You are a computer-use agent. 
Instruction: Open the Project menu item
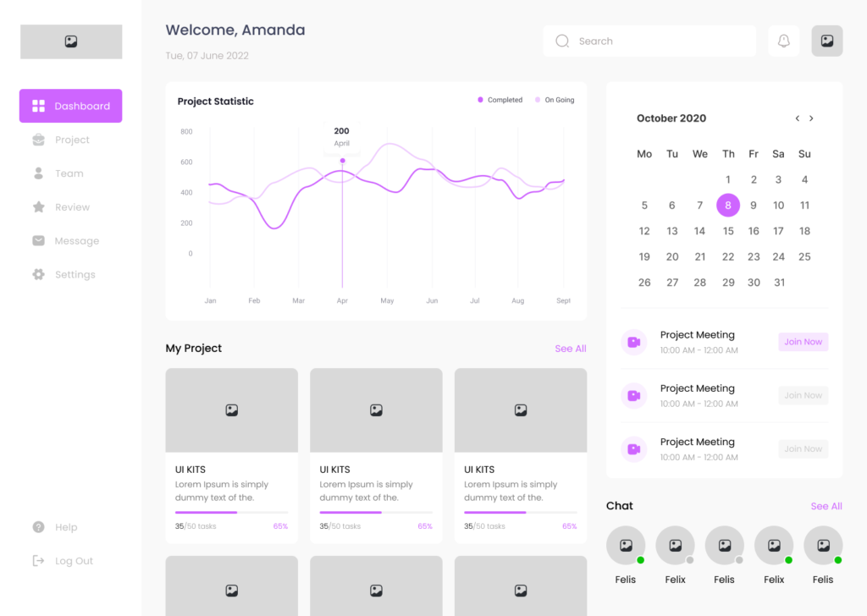[71, 140]
